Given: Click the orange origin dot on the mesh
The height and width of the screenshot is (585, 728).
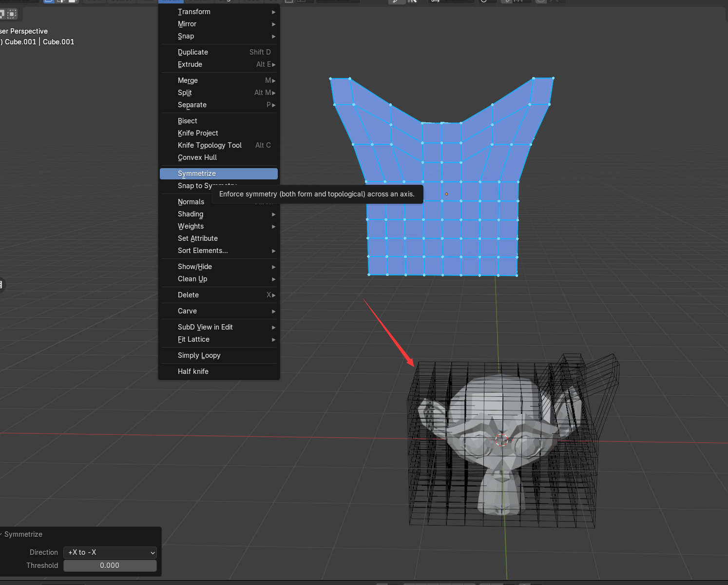Looking at the screenshot, I should [446, 194].
